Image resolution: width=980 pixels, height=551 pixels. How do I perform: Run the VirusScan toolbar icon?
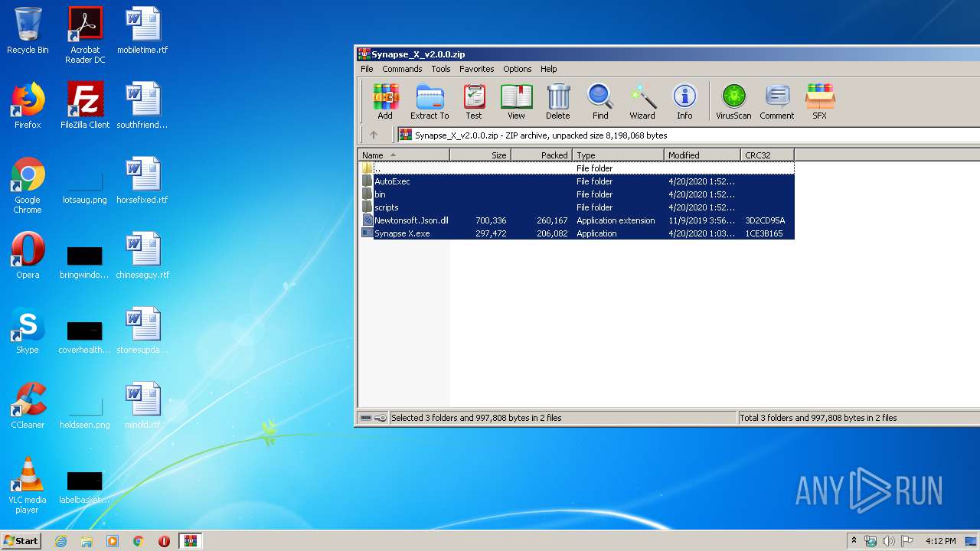pyautogui.click(x=733, y=102)
